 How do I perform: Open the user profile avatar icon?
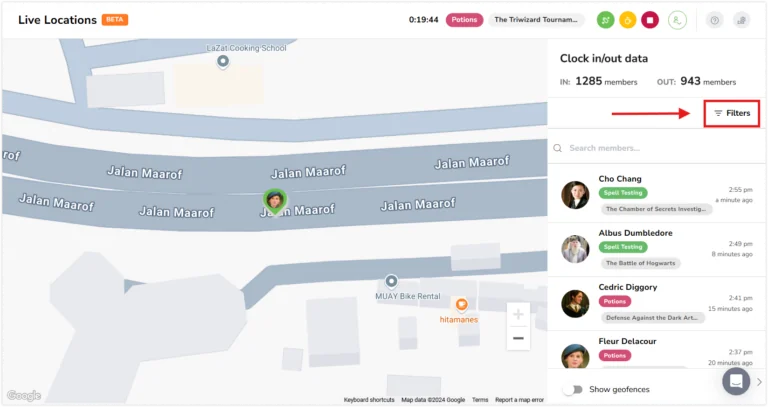pyautogui.click(x=677, y=20)
